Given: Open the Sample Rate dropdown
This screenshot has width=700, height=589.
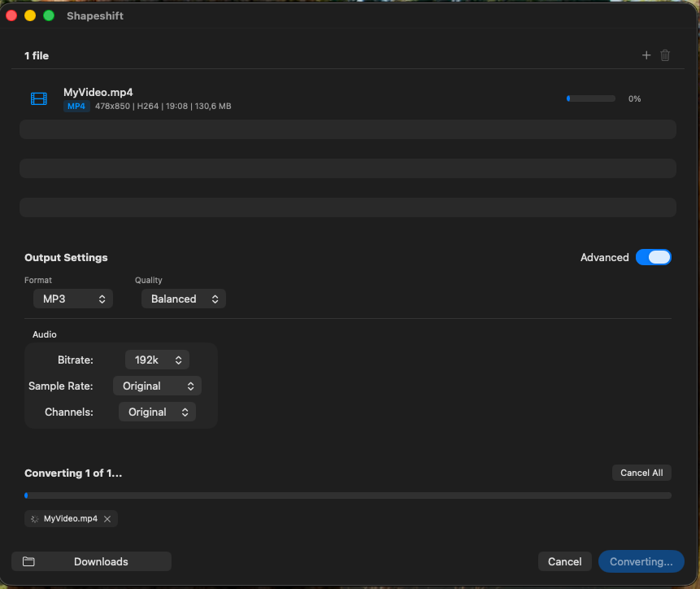Looking at the screenshot, I should point(157,386).
